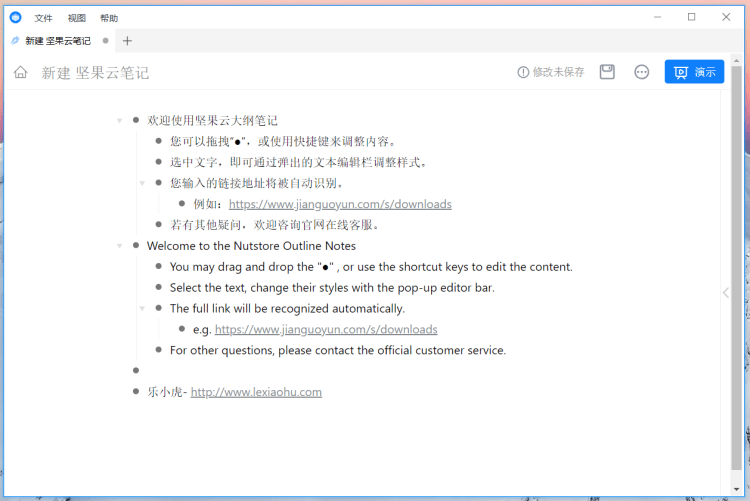Open the 视图 menu
Image resolution: width=750 pixels, height=501 pixels.
pyautogui.click(x=77, y=18)
